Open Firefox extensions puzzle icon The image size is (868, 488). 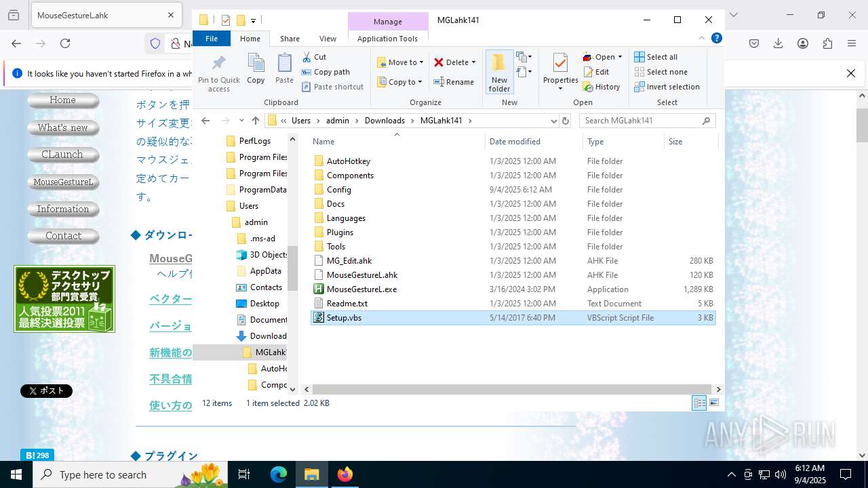(x=827, y=43)
